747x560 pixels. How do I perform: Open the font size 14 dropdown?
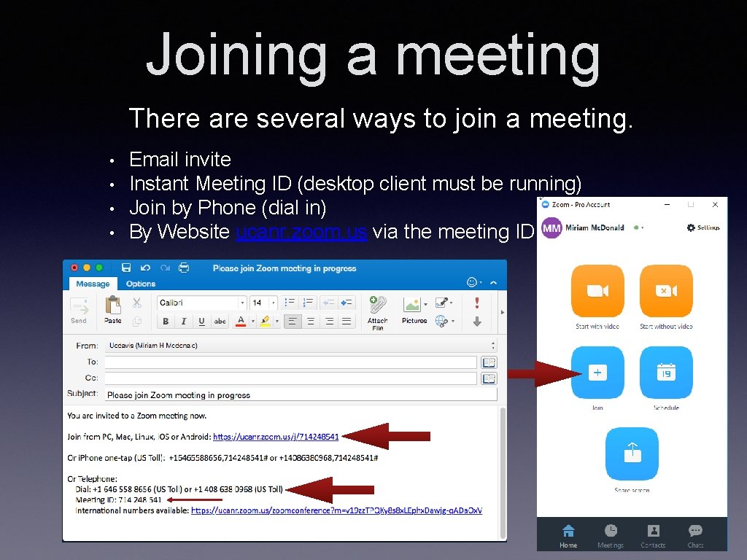(x=274, y=303)
